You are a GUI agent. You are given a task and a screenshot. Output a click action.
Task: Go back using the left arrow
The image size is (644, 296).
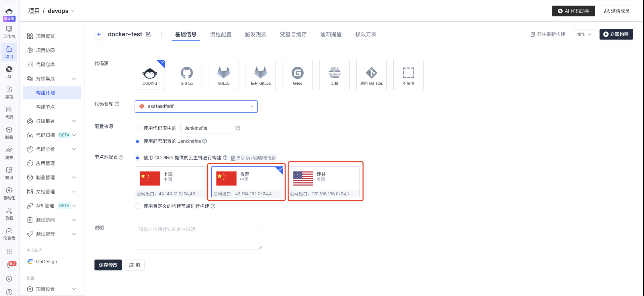pos(99,34)
